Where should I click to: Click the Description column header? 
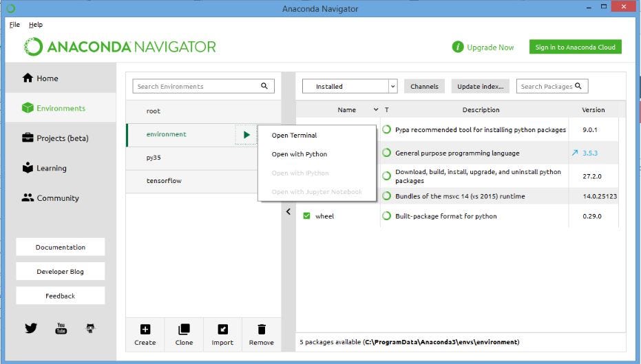tap(481, 109)
